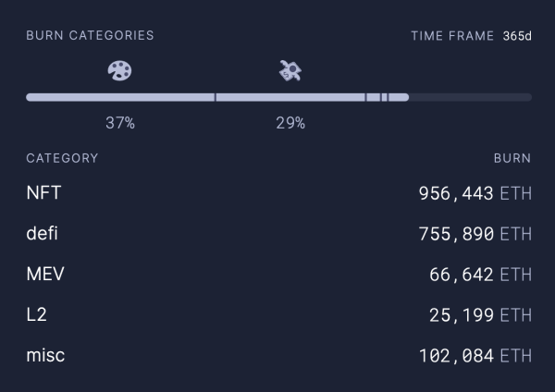
Task: Click the 66,642 ETH burn value
Action: point(480,275)
